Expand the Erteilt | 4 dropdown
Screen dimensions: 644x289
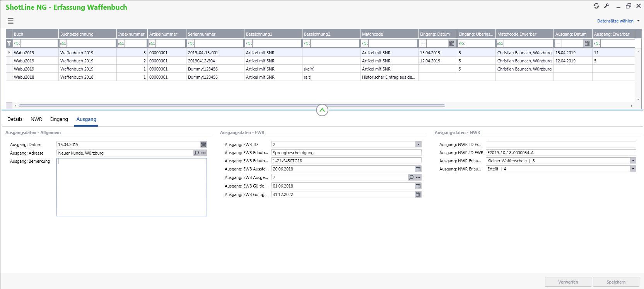tap(633, 169)
